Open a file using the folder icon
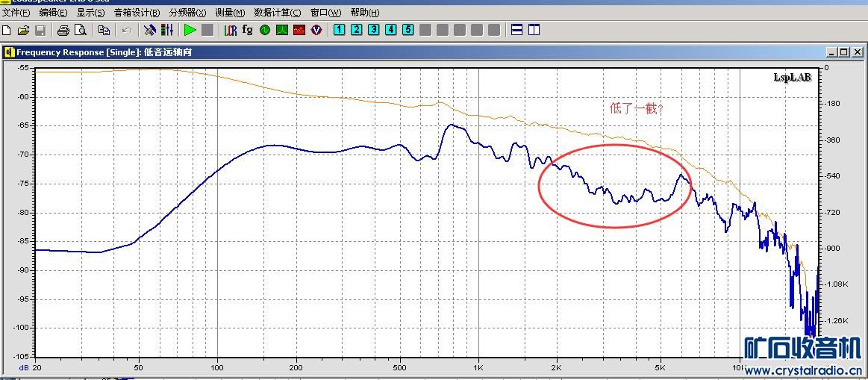 (x=23, y=30)
